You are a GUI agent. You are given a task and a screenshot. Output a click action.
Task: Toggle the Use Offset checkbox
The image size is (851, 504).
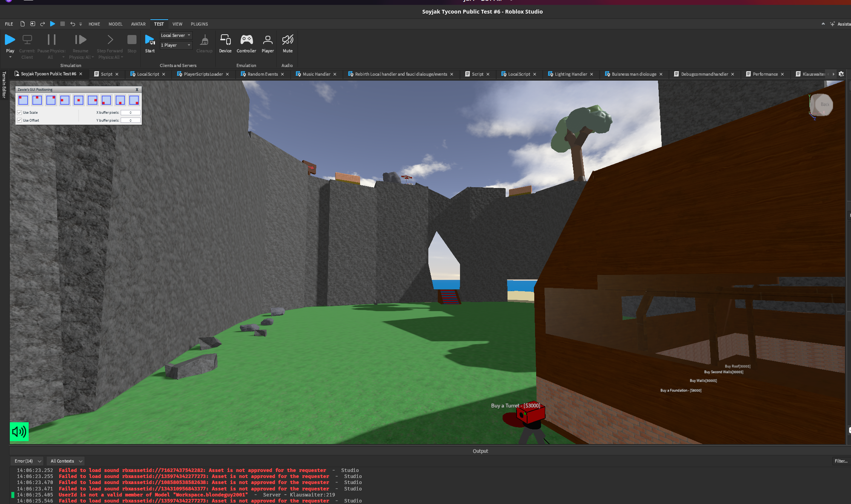pyautogui.click(x=19, y=121)
